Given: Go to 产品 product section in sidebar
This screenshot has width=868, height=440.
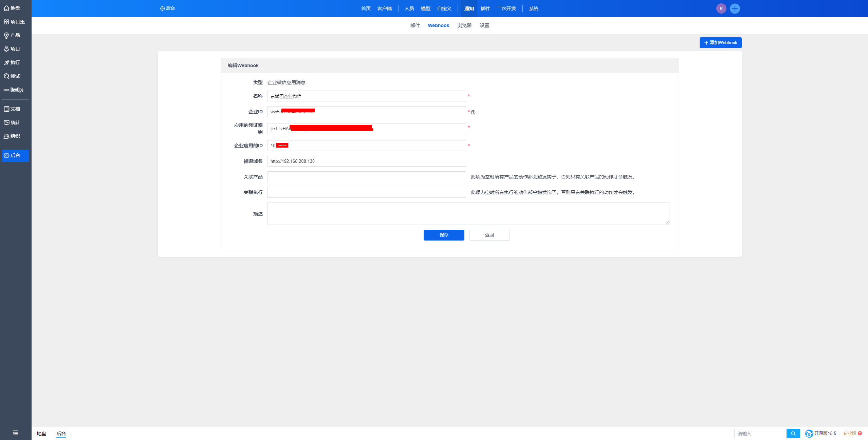Looking at the screenshot, I should tap(12, 35).
